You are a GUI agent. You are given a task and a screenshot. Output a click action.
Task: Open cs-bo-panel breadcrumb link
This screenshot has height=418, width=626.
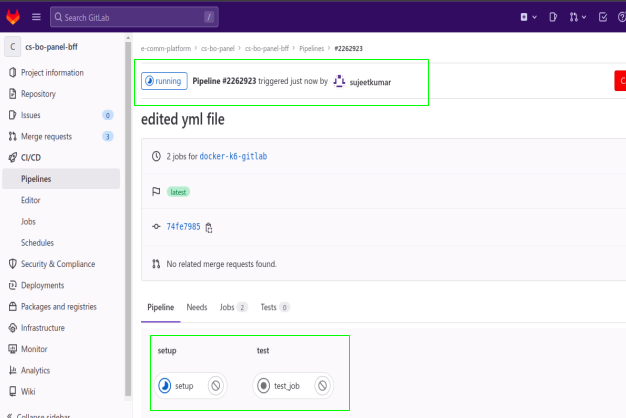coord(218,48)
